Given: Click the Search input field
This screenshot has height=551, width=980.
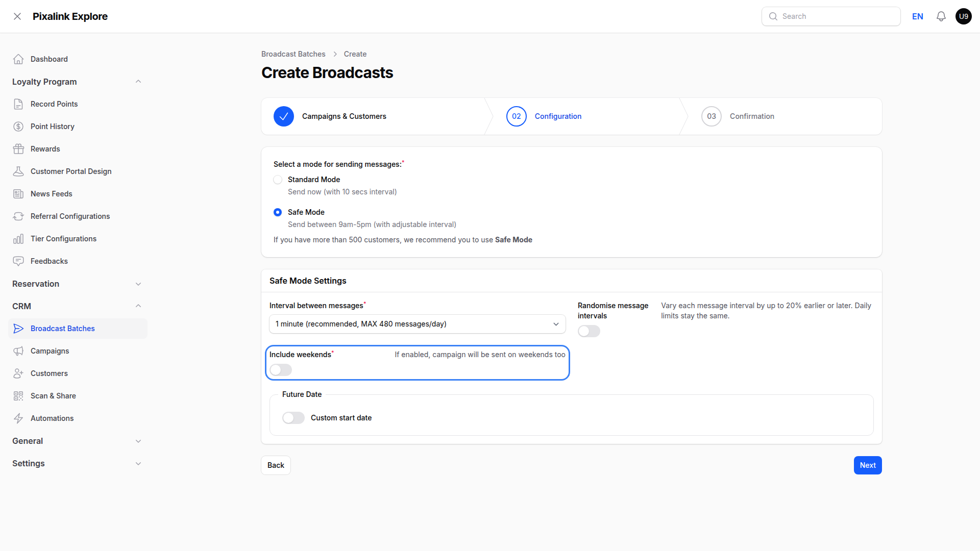Looking at the screenshot, I should click(831, 16).
